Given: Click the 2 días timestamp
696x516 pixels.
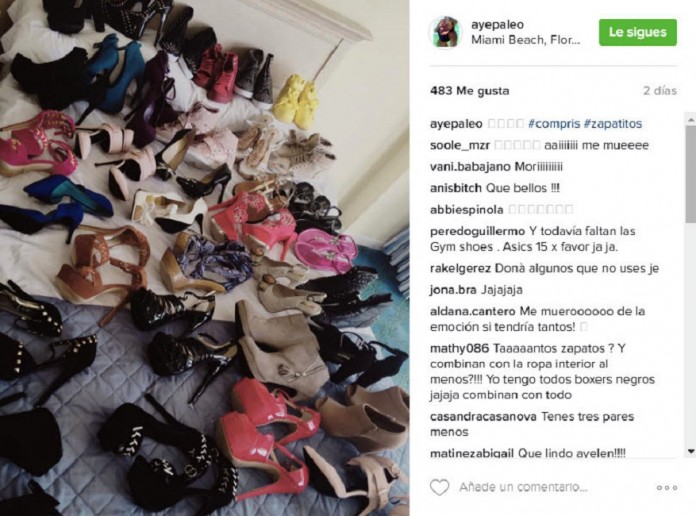Looking at the screenshot, I should (660, 91).
